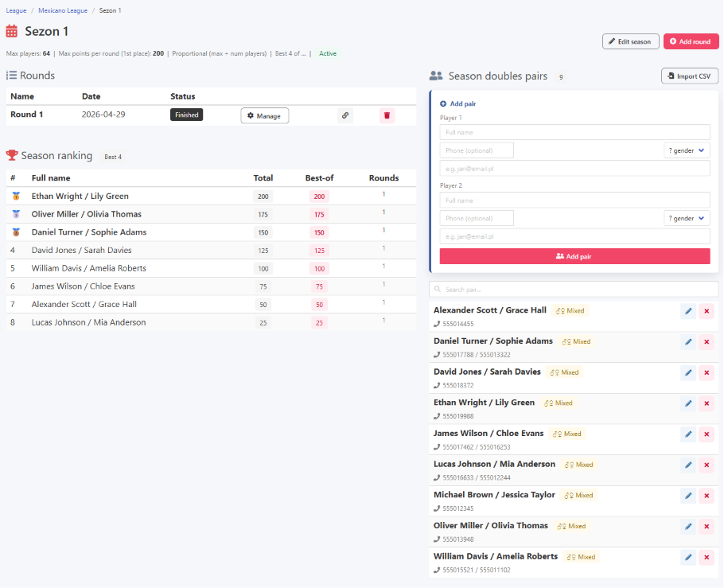Focus Player 1 email field
Screen dimensions: 724x588
[x=574, y=169]
